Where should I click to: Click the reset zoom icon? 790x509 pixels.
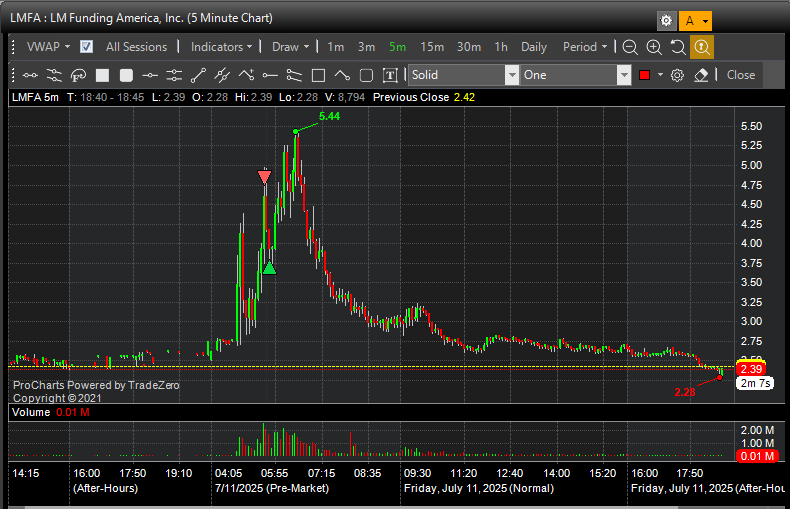coord(678,47)
